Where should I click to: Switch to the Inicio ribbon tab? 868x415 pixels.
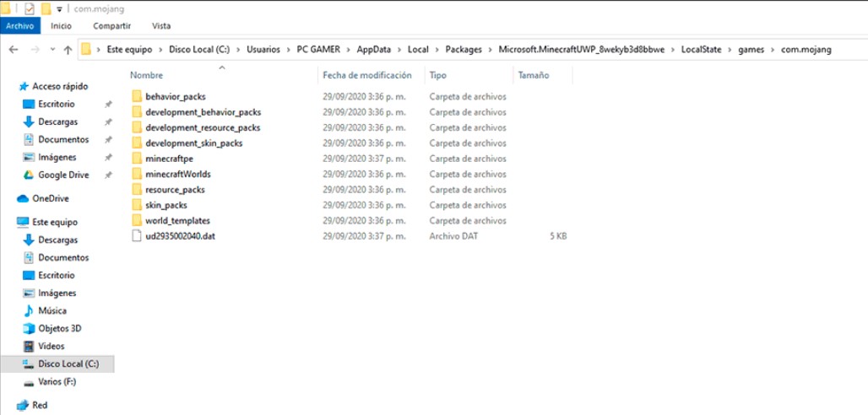61,25
